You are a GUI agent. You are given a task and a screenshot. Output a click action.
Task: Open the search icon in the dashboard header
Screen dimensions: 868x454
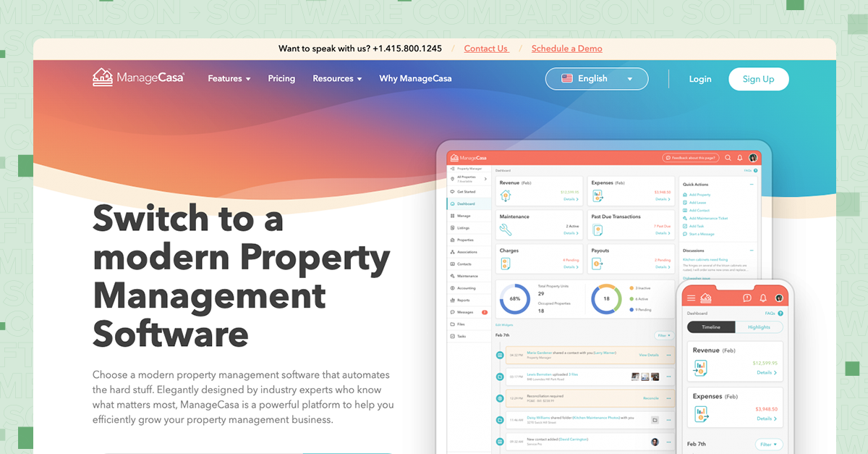pyautogui.click(x=727, y=158)
